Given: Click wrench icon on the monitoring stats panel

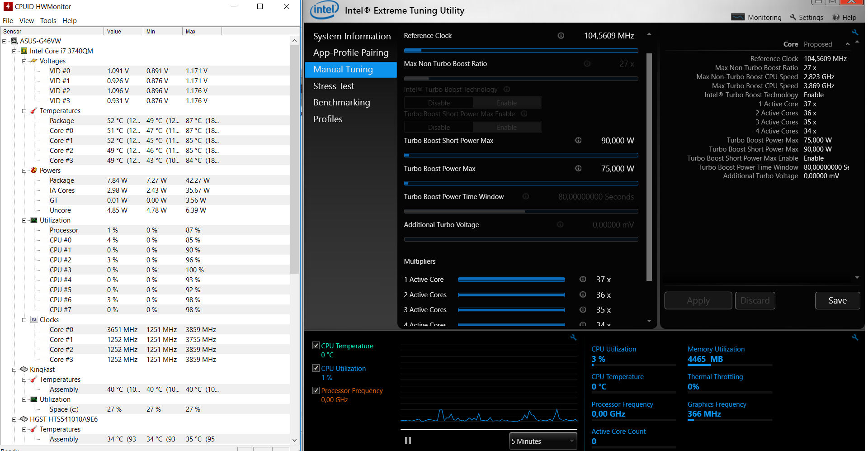Looking at the screenshot, I should pyautogui.click(x=855, y=337).
